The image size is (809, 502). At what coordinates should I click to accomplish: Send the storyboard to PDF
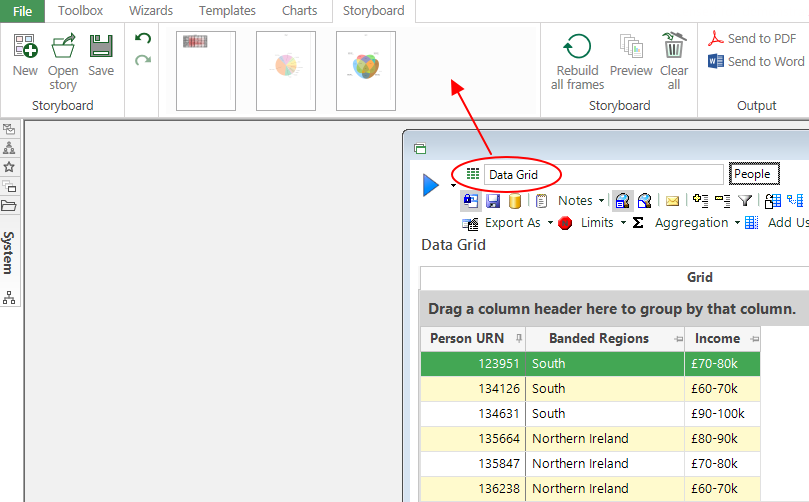point(752,39)
